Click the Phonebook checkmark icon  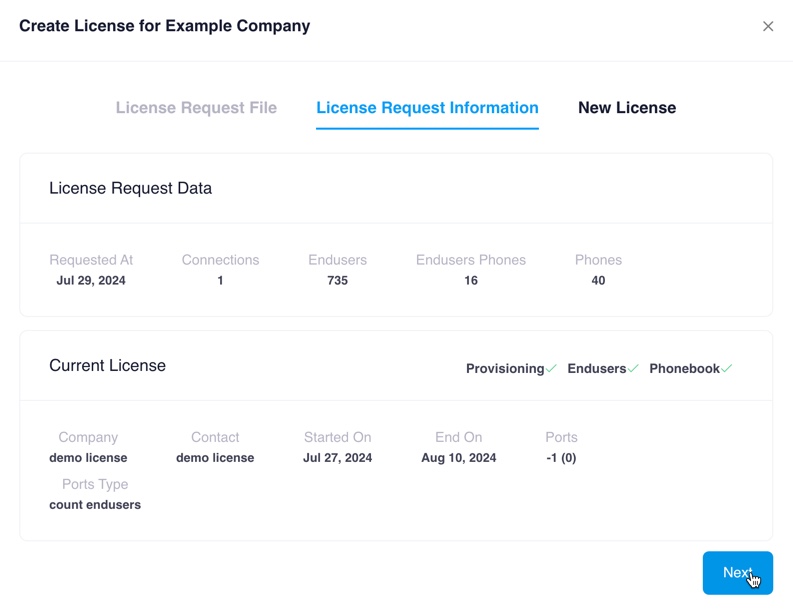click(727, 368)
